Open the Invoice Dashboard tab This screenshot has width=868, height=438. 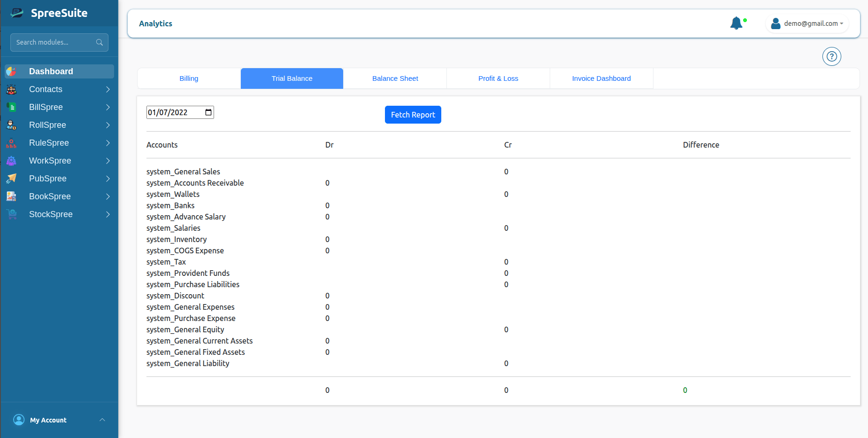[601, 78]
